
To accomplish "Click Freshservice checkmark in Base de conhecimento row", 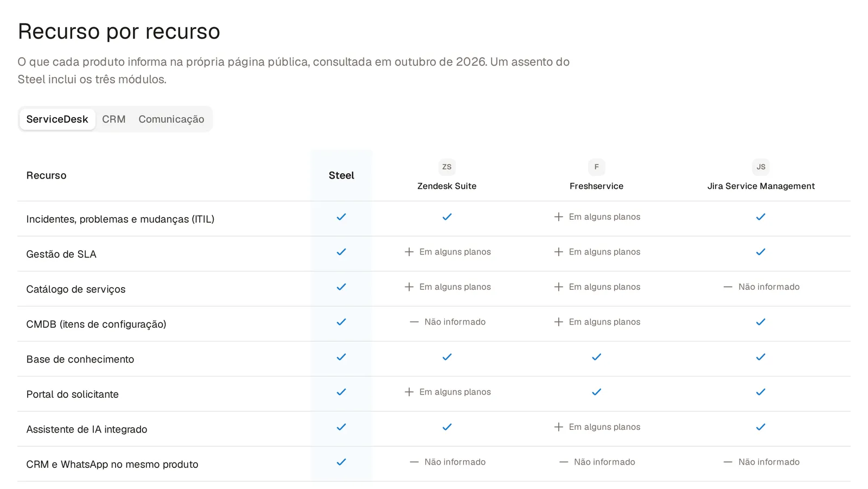I will point(597,357).
